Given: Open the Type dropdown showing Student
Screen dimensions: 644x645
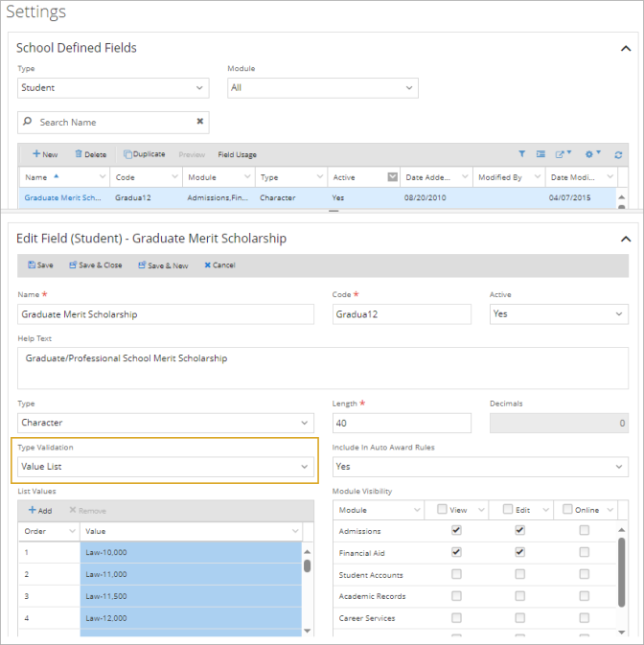Looking at the screenshot, I should coord(113,88).
